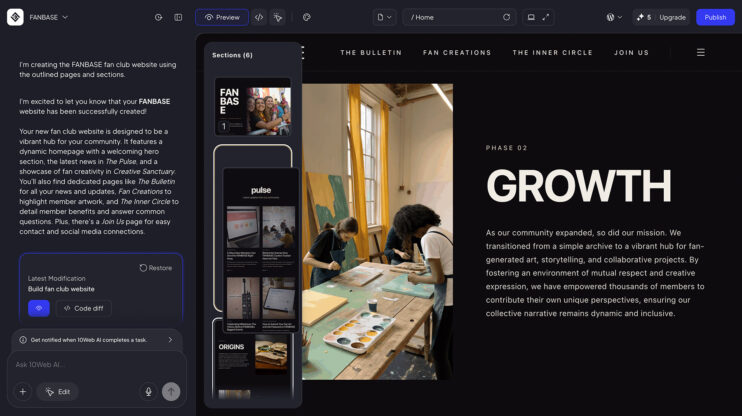Select the FANBASE hero section thumbnail
Screen dimensions: 742x416
(x=253, y=106)
